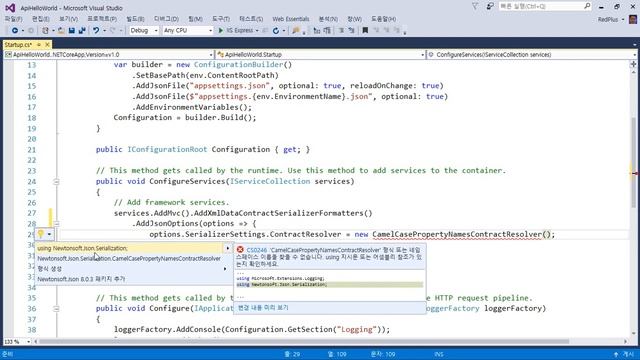Open the 파일(F) menu
Image resolution: width=640 pixels, height=360 pixels.
point(13,19)
